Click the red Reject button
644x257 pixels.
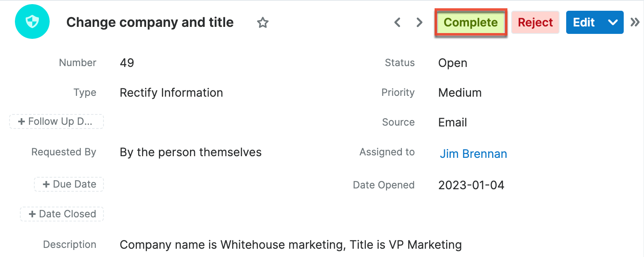tap(535, 22)
